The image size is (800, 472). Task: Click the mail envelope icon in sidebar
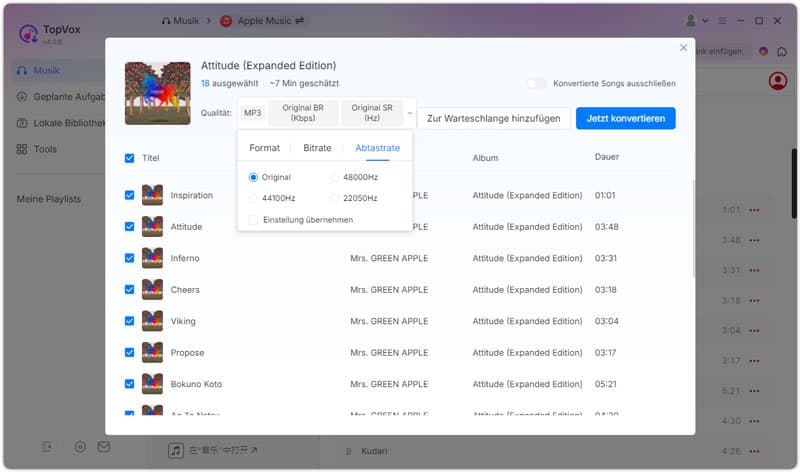[x=104, y=447]
